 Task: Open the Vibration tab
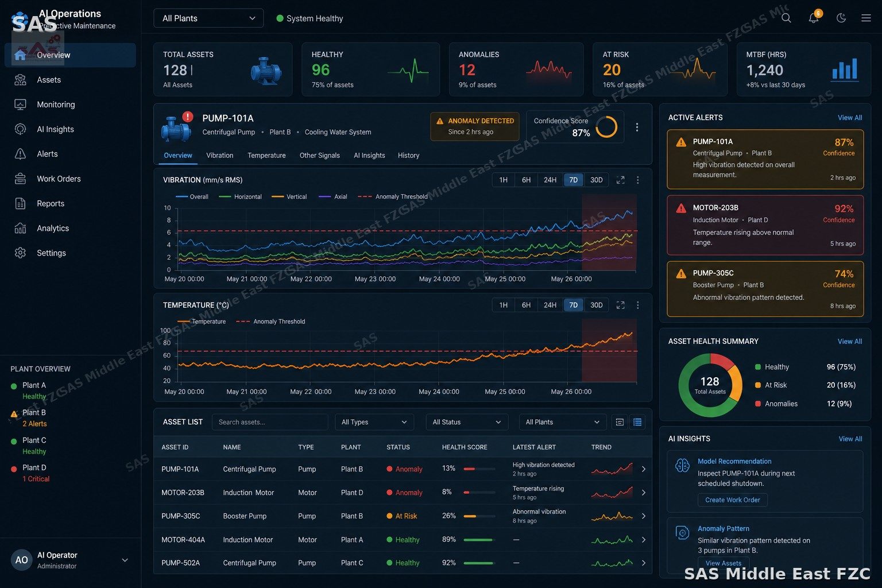(220, 156)
